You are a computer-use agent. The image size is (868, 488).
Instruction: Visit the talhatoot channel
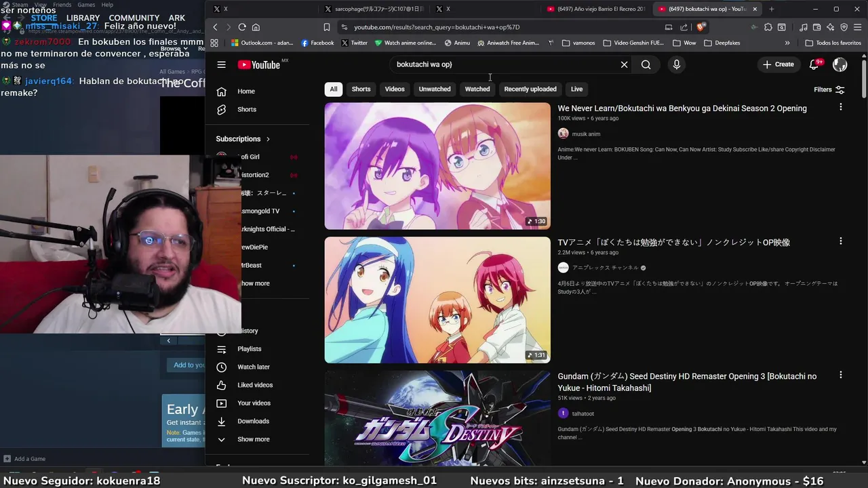pos(583,413)
